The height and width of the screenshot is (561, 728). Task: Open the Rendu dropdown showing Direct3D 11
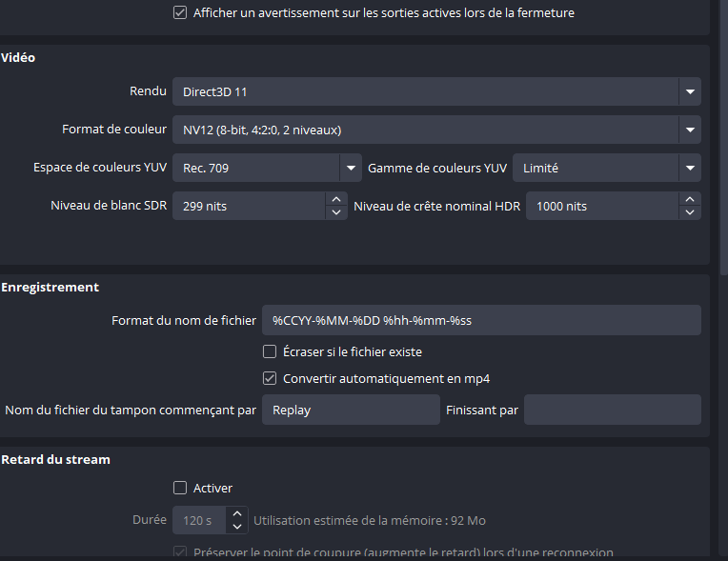[x=436, y=91]
